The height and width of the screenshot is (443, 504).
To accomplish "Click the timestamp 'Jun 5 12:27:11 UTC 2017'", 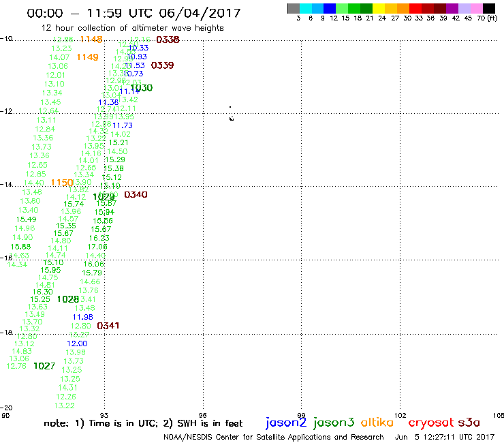I will click(x=445, y=438).
